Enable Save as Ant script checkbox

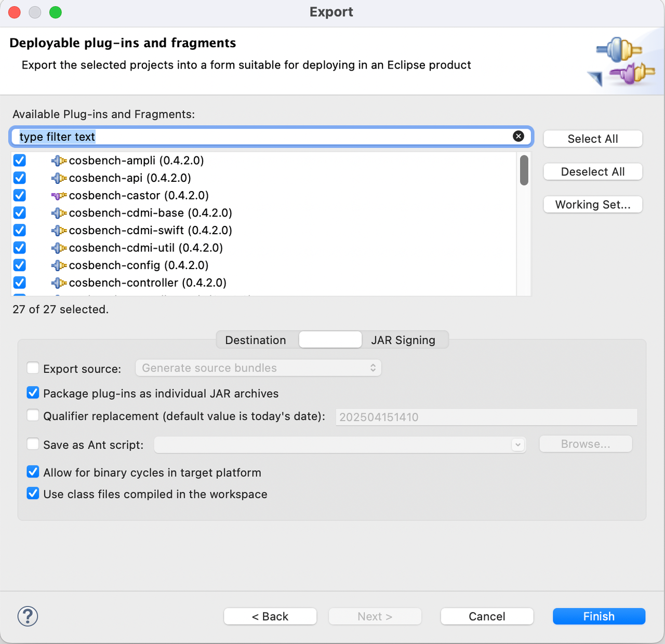coord(33,444)
